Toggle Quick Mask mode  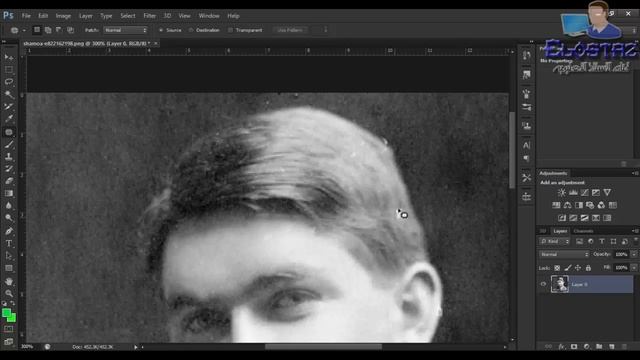[9, 329]
